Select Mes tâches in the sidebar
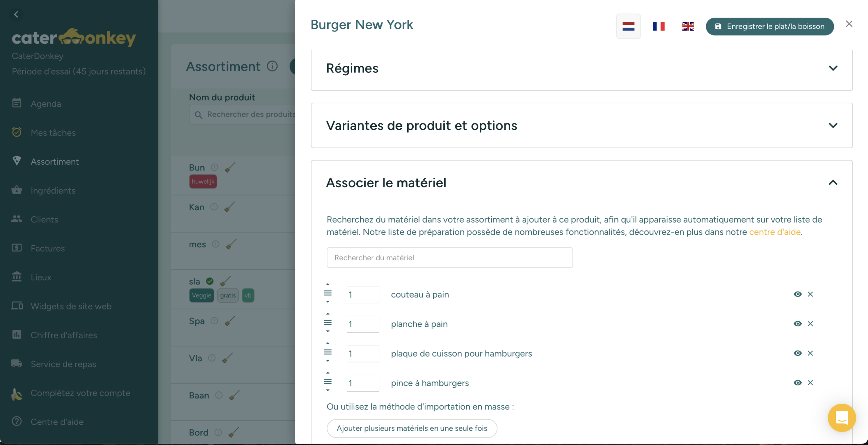This screenshot has height=445, width=868. pyautogui.click(x=53, y=133)
